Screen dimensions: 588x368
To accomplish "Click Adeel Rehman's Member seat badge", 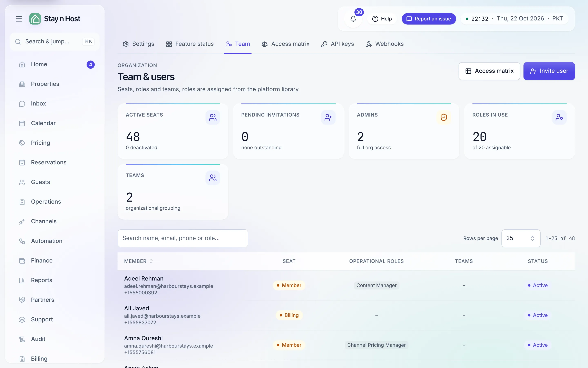I will point(289,285).
